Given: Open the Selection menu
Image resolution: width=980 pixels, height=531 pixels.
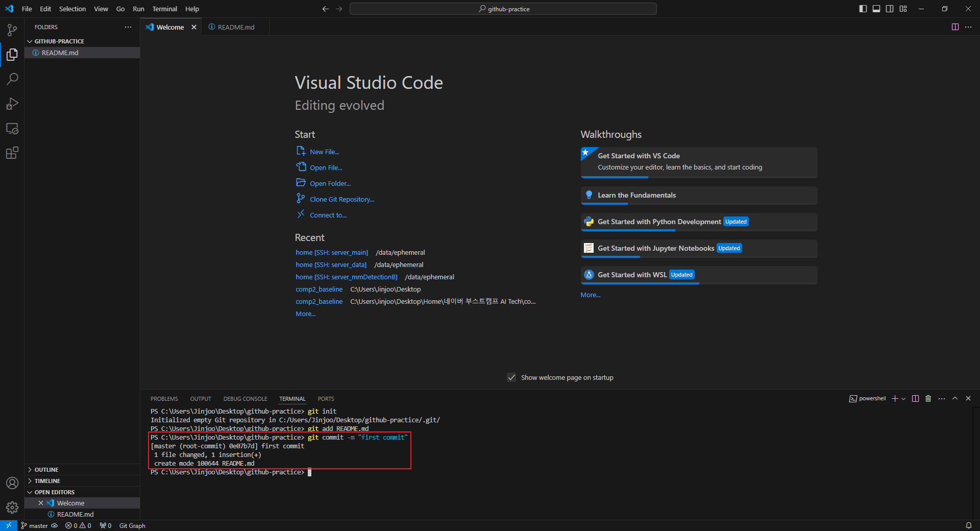Looking at the screenshot, I should 72,9.
